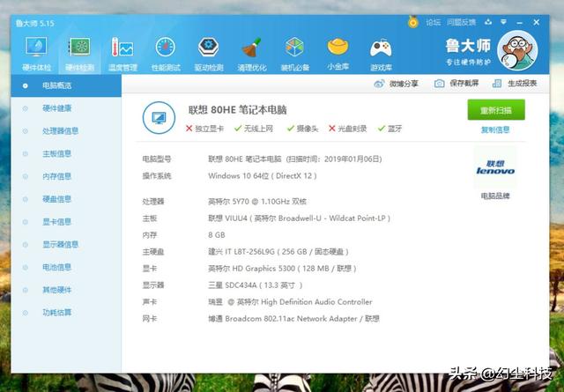Image resolution: width=564 pixels, height=392 pixels.
Task: Minimize the 鲁大师 window
Action: [519, 22]
